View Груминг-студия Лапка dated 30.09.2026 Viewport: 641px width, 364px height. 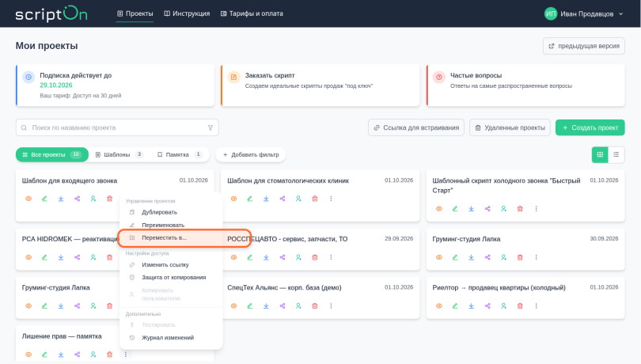(x=439, y=257)
